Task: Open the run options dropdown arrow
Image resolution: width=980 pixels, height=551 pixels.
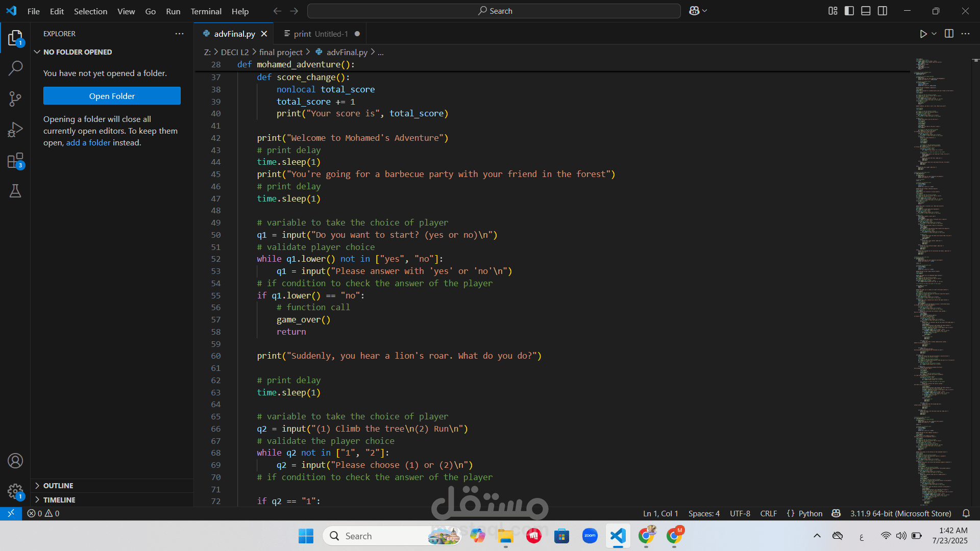Action: [934, 34]
